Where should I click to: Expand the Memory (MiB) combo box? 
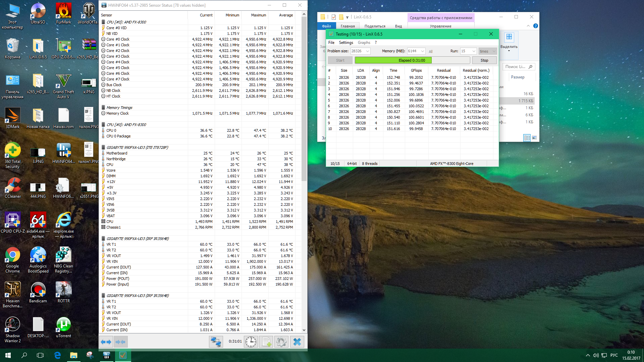coord(422,51)
